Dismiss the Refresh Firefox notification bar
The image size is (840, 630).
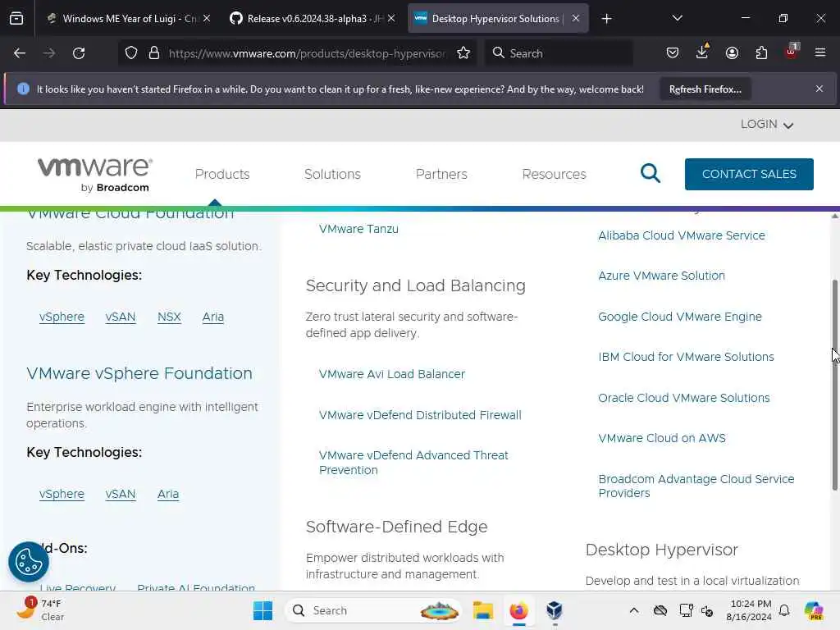[x=819, y=89]
